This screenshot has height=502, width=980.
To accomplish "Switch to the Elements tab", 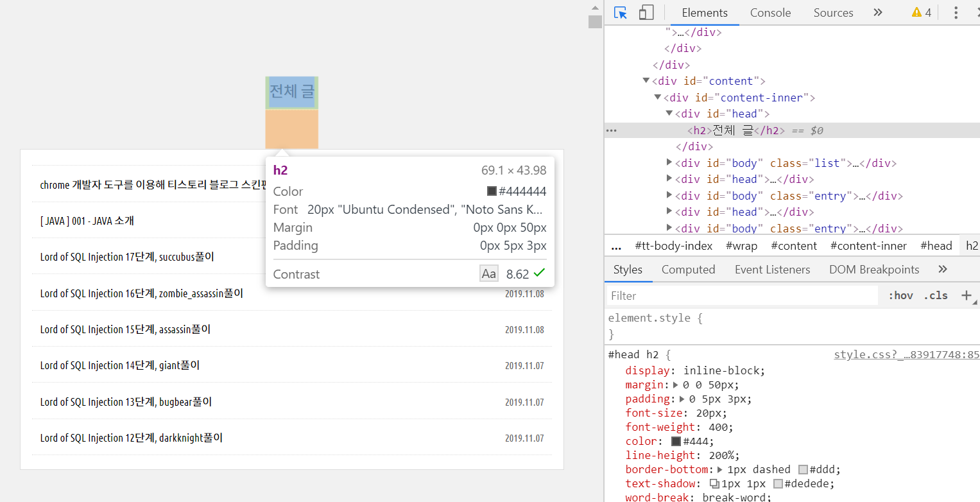I will coord(705,13).
